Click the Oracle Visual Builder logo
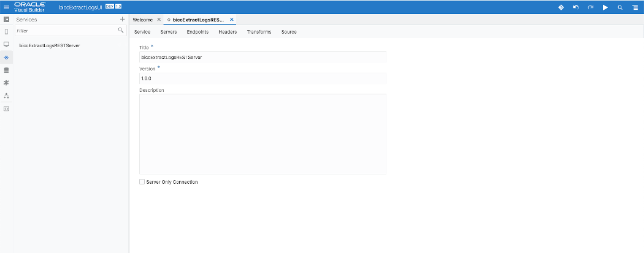 pyautogui.click(x=29, y=7)
